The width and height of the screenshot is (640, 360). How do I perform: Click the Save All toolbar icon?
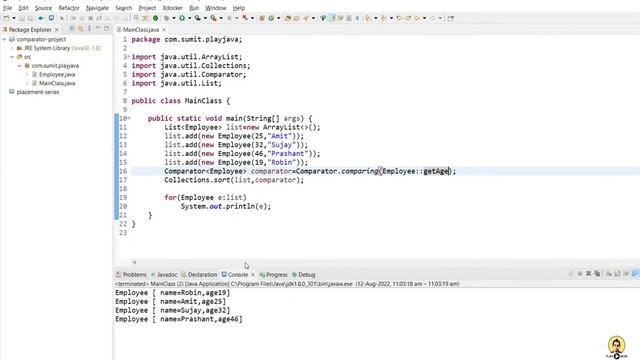tap(30, 18)
